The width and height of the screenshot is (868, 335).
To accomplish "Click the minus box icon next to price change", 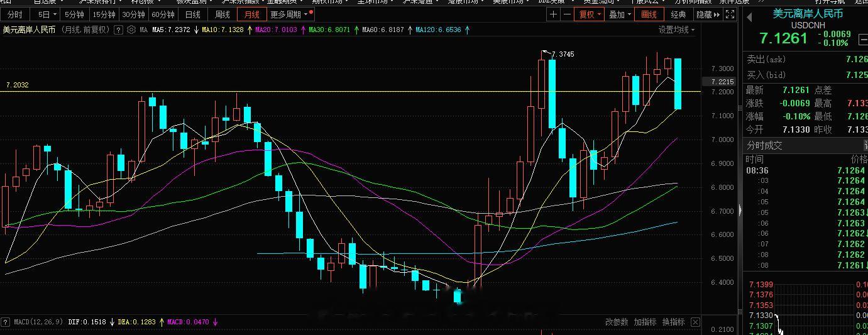I will pyautogui.click(x=862, y=40).
